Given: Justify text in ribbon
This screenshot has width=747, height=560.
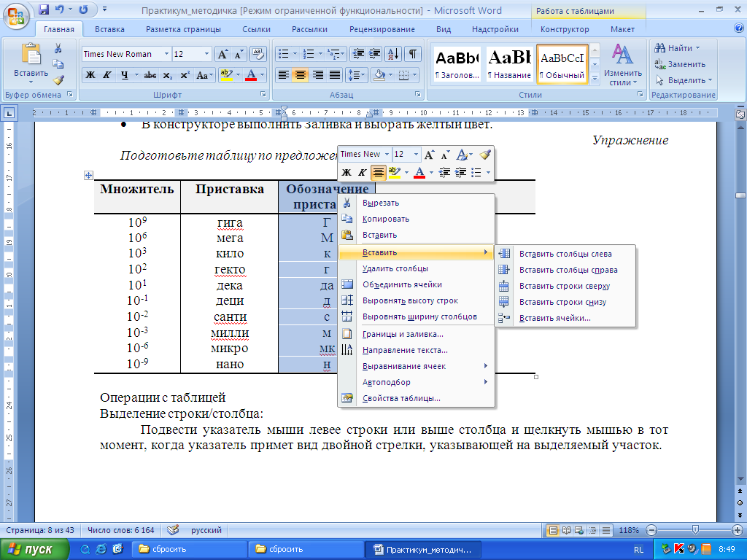Looking at the screenshot, I should (334, 75).
